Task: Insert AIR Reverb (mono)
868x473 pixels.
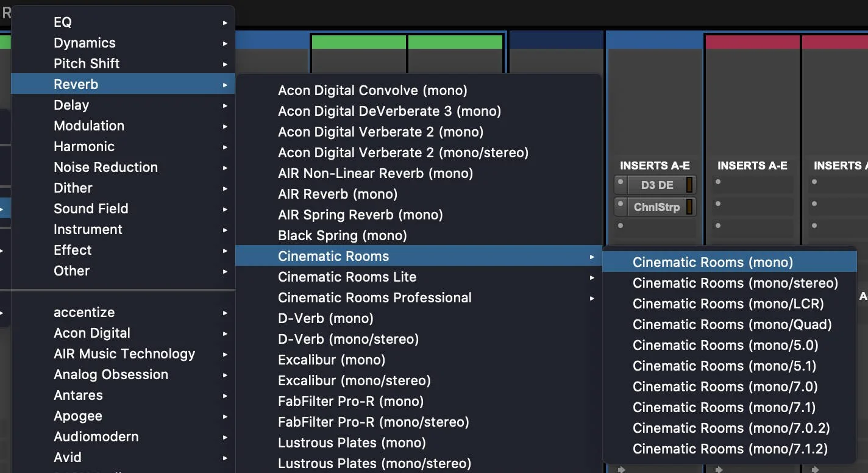Action: coord(419,194)
